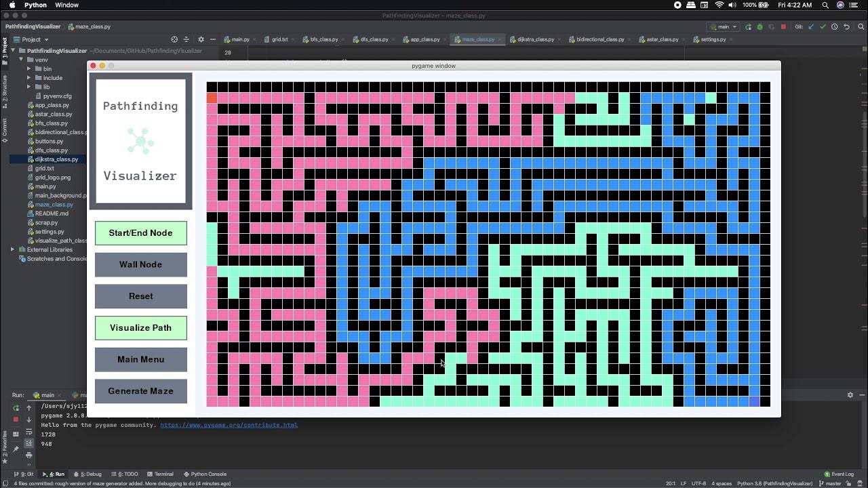Select visualize_path_class file in project tree

click(x=57, y=241)
